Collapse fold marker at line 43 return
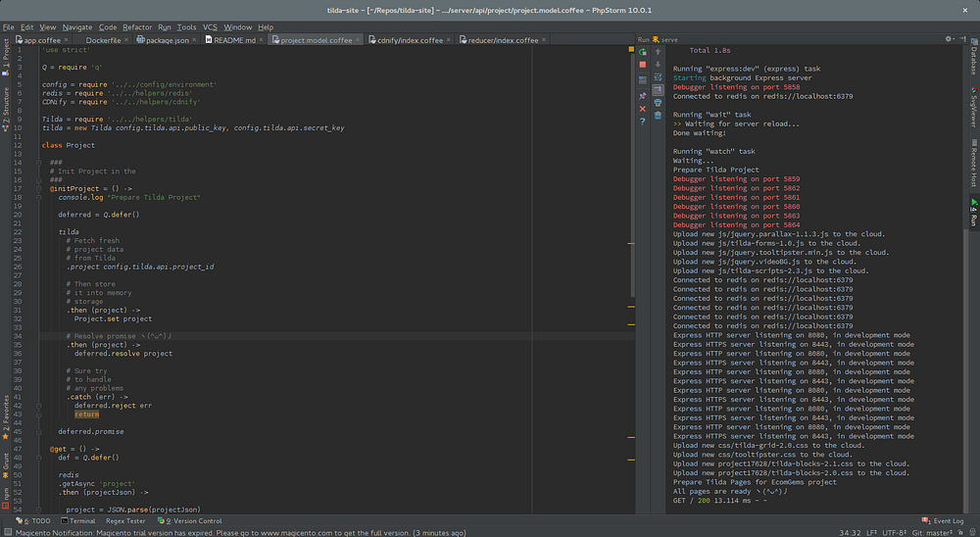This screenshot has width=980, height=537. coord(39,414)
